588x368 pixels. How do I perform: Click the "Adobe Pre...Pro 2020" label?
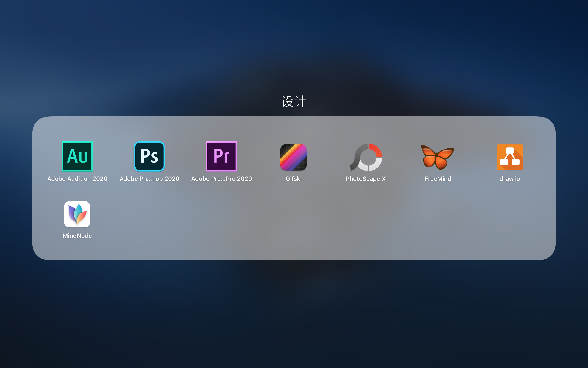[221, 179]
